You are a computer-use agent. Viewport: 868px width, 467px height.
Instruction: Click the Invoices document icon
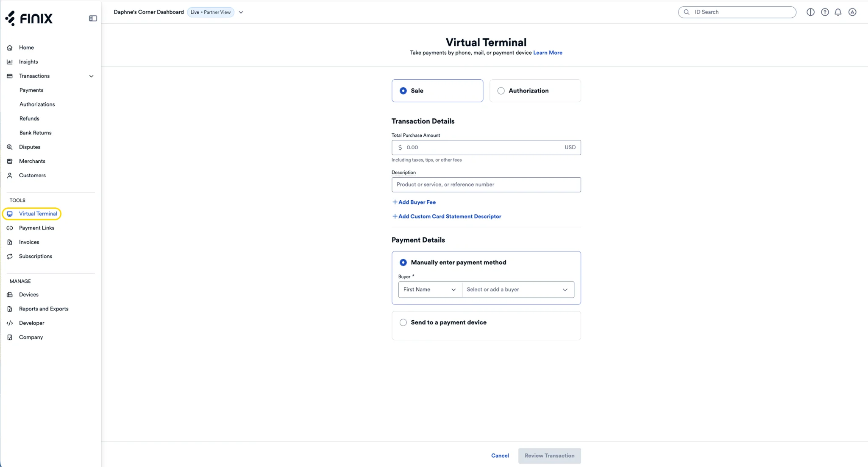click(10, 242)
